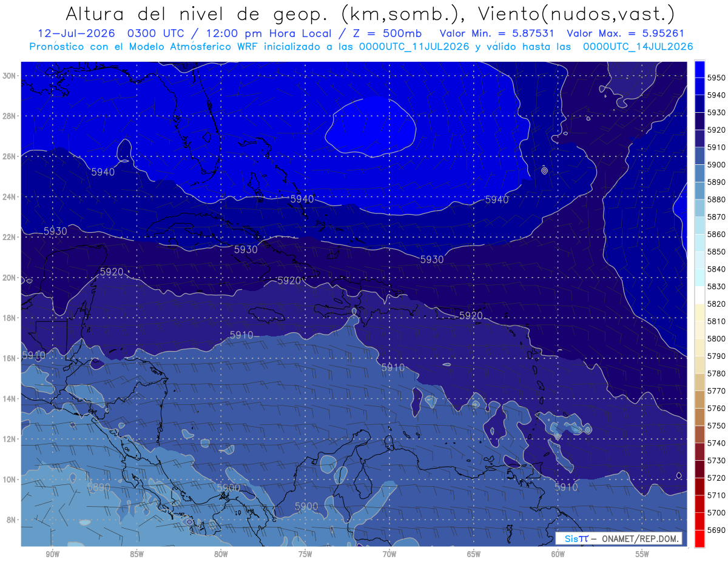This screenshot has height=562, width=728.
Task: Click the 18N latitude axis label
Action: 10,318
